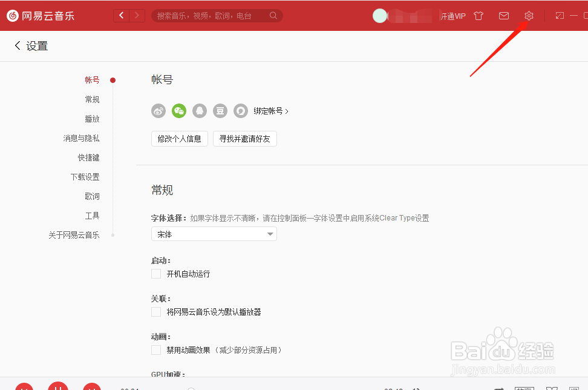Expand 绑定帐号 link with chevron
The image size is (588, 390).
tap(271, 111)
